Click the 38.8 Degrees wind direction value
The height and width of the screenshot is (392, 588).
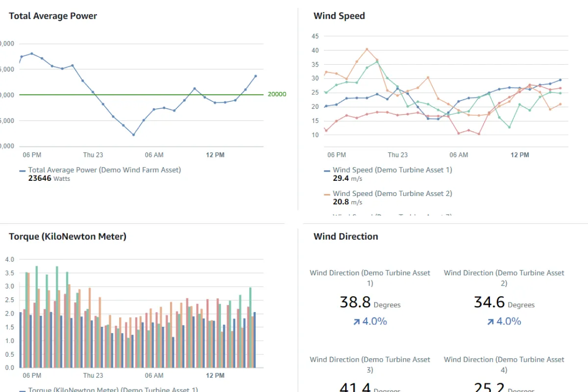point(355,302)
